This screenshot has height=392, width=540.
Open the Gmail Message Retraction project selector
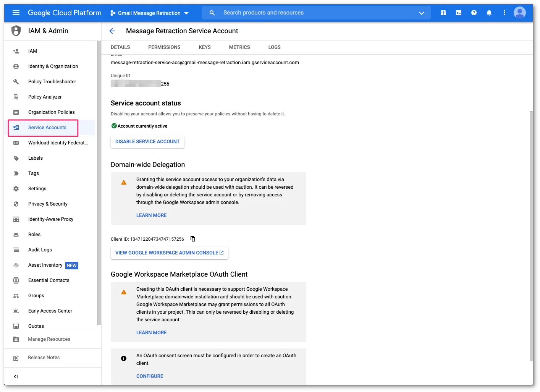point(149,13)
